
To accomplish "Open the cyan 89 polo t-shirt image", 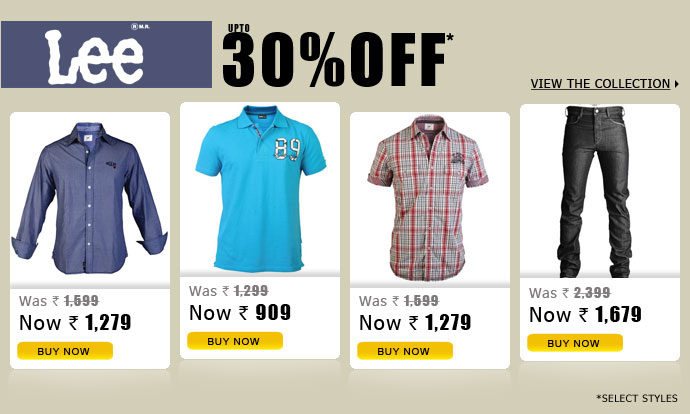I will point(261,188).
